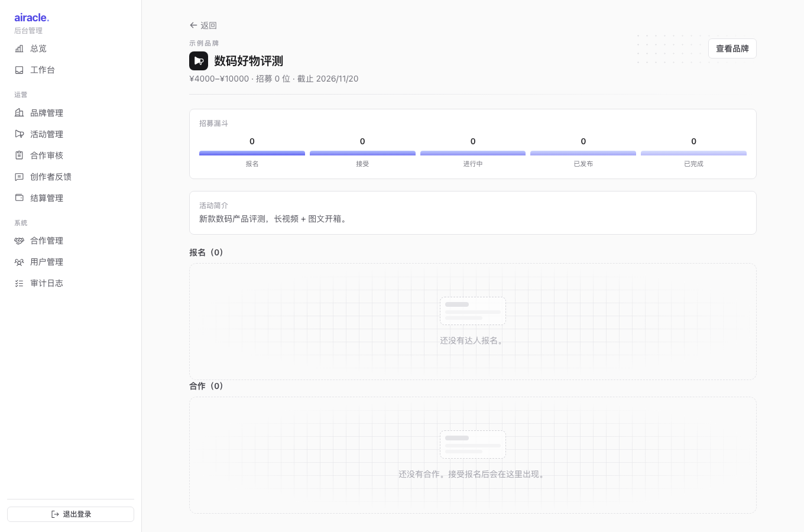Click the 已完成 funnel bar
The image size is (804, 532).
pyautogui.click(x=693, y=153)
